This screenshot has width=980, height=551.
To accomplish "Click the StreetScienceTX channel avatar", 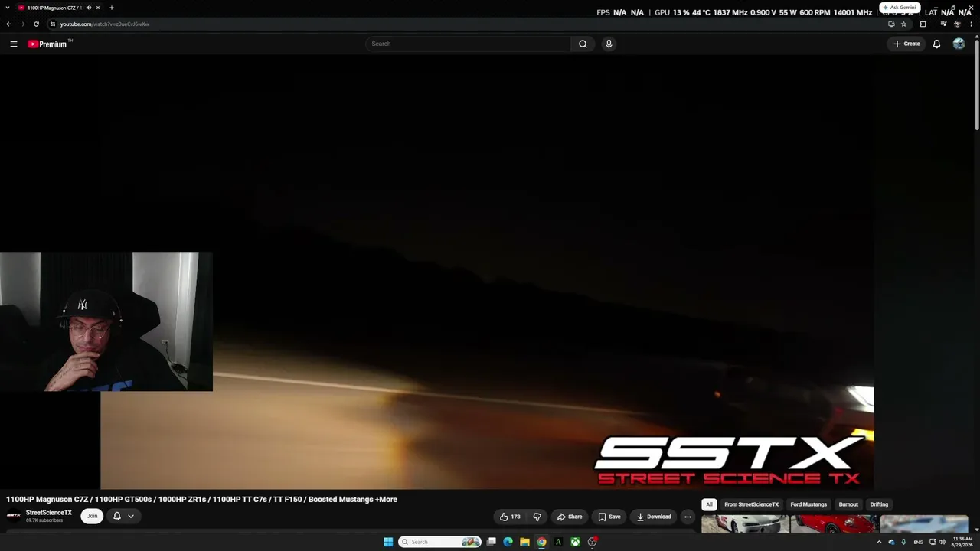I will [14, 516].
